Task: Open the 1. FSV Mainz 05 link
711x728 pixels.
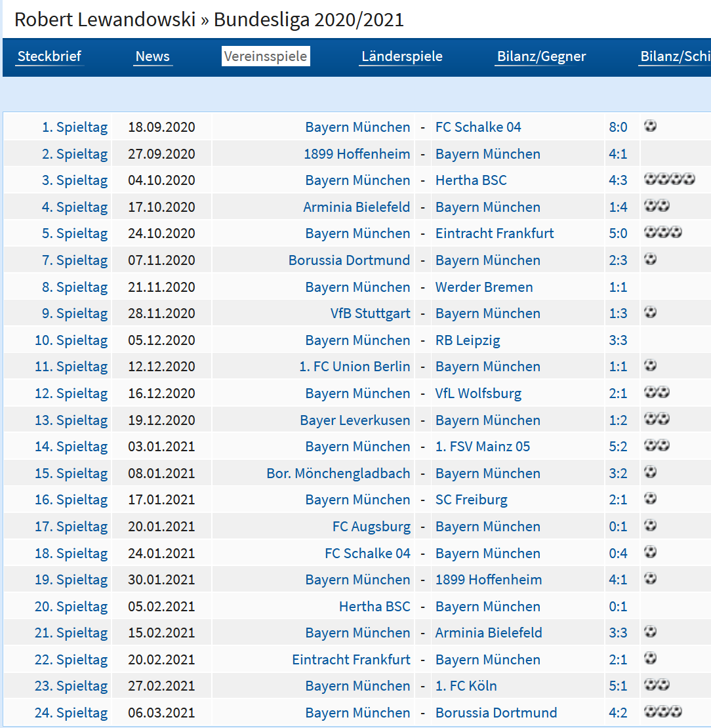Action: pos(483,447)
